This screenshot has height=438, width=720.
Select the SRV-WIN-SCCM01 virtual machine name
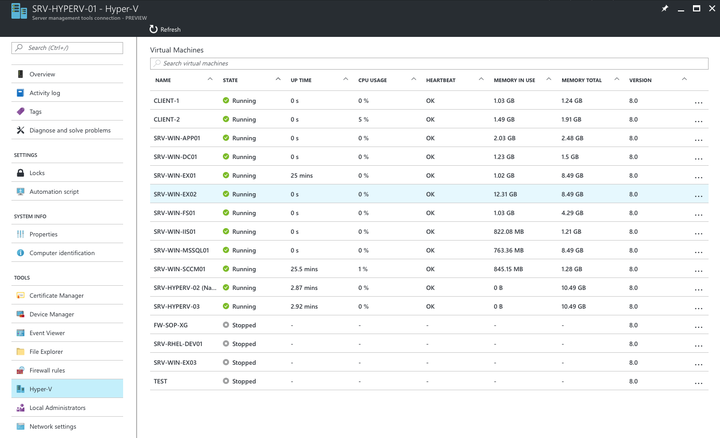pyautogui.click(x=180, y=269)
